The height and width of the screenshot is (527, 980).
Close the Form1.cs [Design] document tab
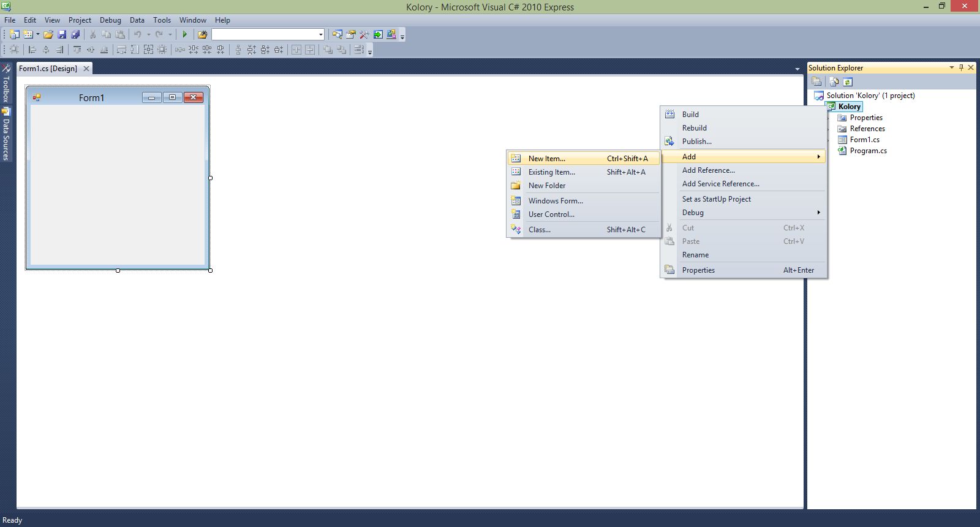coord(86,69)
